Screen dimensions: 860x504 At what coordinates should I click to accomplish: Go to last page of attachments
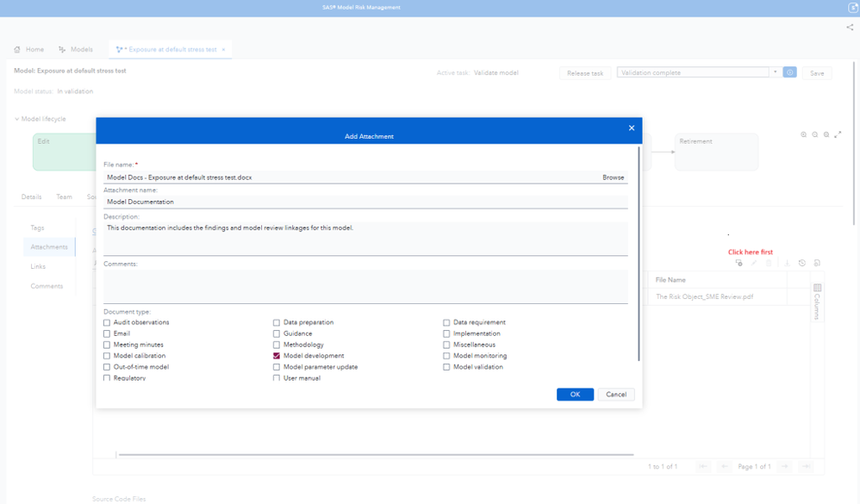coord(806,466)
